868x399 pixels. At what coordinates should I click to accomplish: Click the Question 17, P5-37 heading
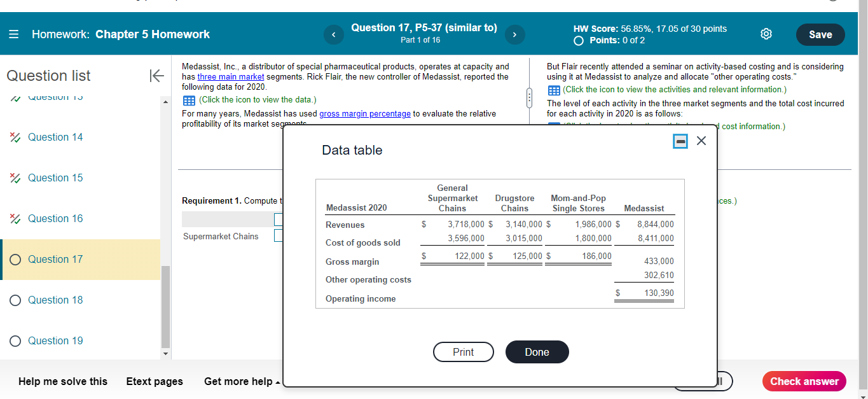tap(424, 28)
